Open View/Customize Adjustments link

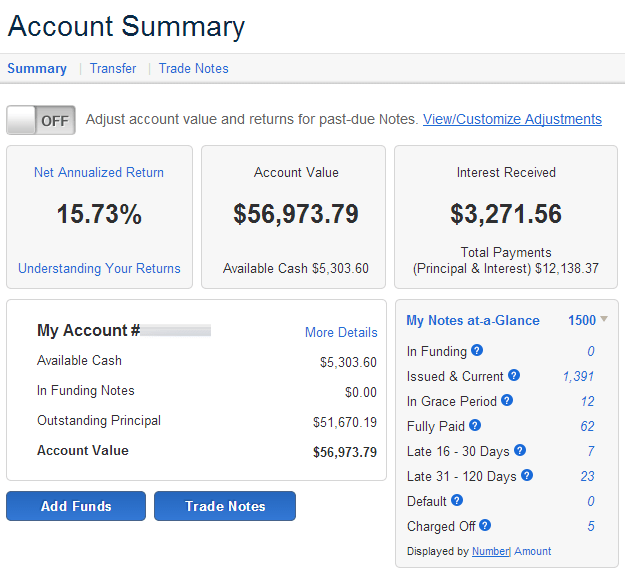click(x=512, y=119)
